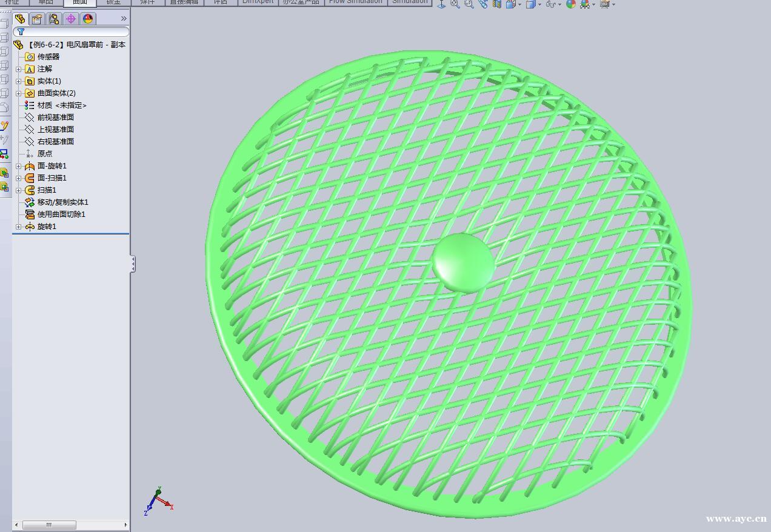Select the DisplayManager color wheel icon
The height and width of the screenshot is (532, 771).
tap(88, 19)
